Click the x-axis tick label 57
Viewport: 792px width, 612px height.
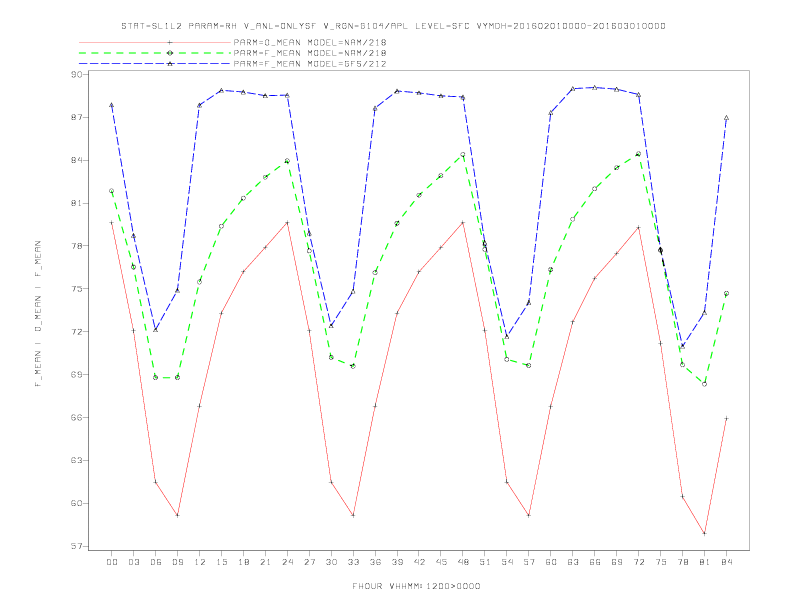coord(529,562)
